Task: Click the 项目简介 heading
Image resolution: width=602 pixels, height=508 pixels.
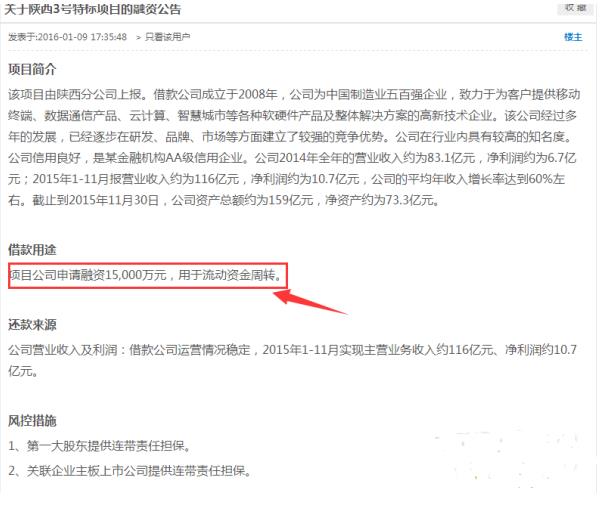Action: pyautogui.click(x=32, y=69)
